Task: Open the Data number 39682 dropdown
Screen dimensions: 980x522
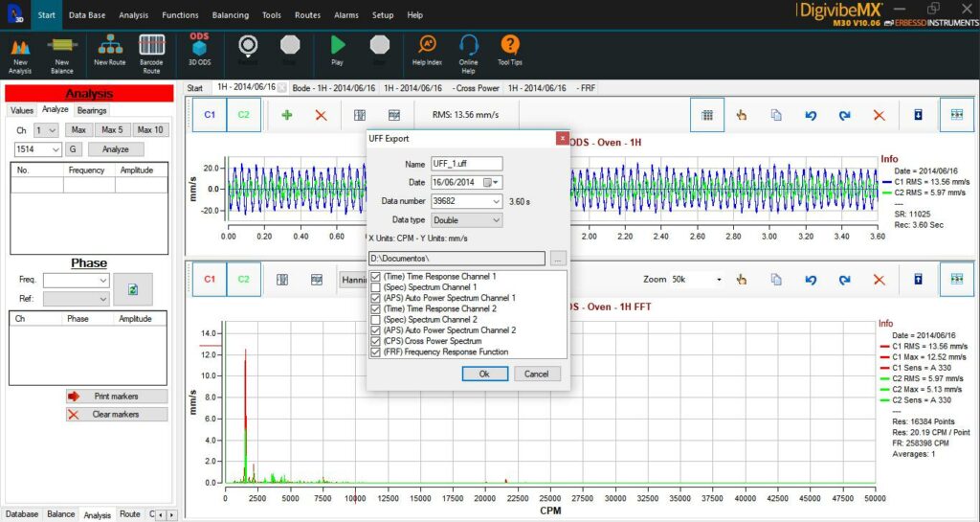Action: (467, 201)
